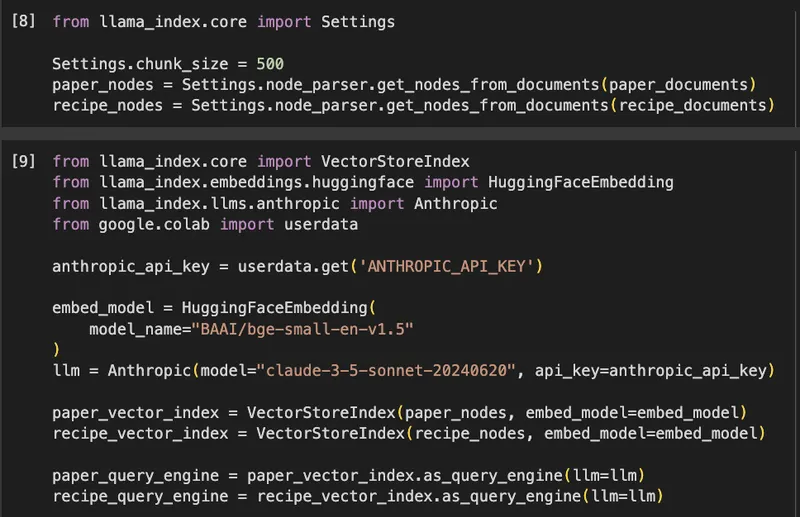Click the 'import Anthropic' line
This screenshot has height=517, width=800.
[x=275, y=204]
